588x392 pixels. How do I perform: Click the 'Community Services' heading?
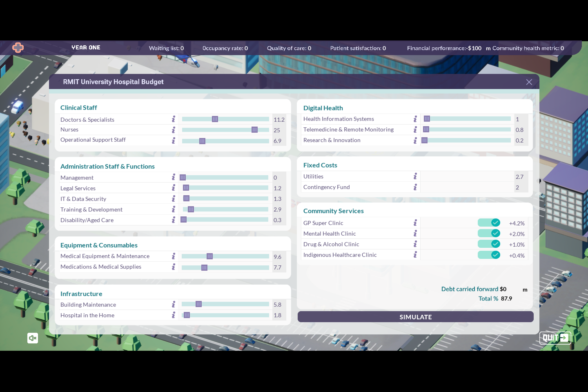tap(333, 211)
